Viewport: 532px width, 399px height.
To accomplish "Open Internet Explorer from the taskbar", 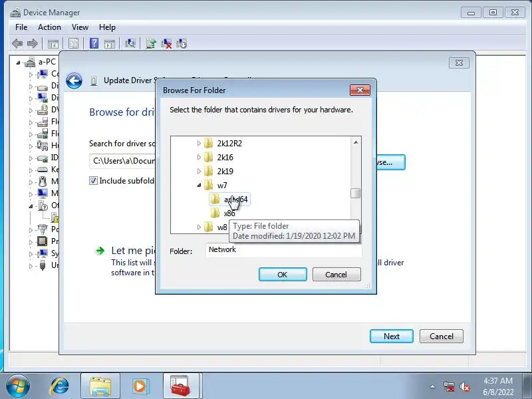I will point(60,386).
